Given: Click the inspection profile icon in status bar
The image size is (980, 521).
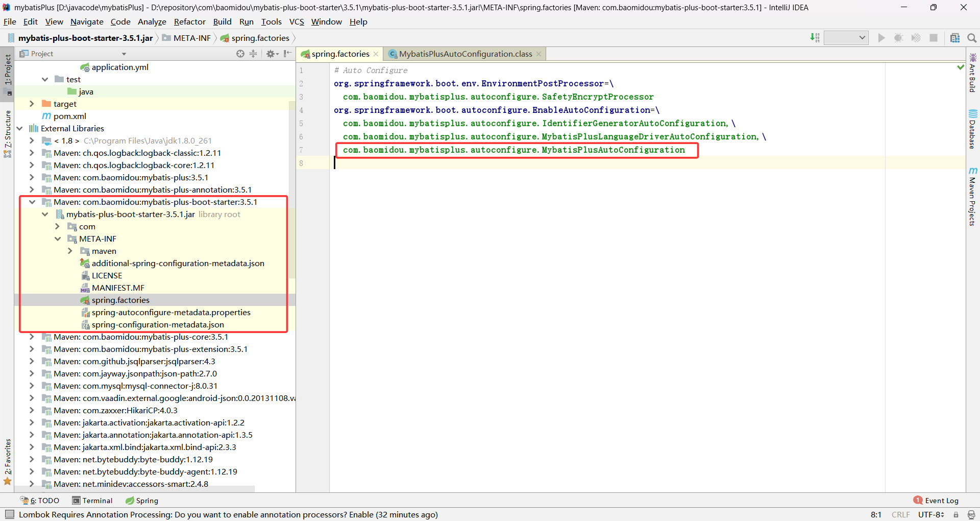Looking at the screenshot, I should [971, 514].
